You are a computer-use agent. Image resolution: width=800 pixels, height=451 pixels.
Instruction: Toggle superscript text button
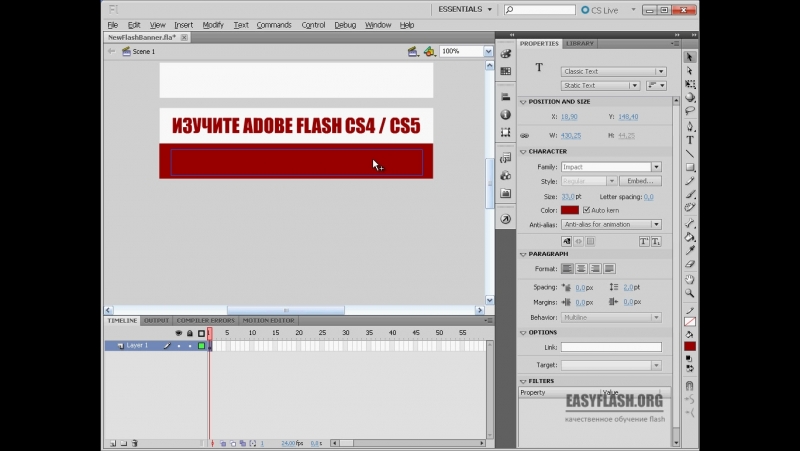pos(644,241)
